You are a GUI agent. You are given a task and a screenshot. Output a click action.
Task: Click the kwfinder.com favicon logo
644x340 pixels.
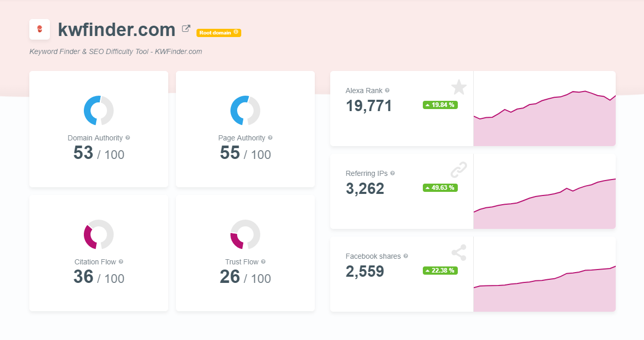coord(40,29)
